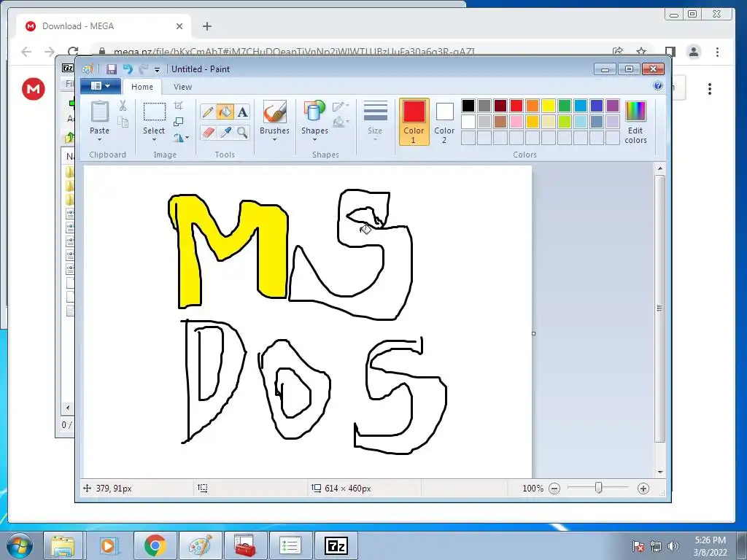
Task: Click the Brushes tool icon
Action: [275, 112]
